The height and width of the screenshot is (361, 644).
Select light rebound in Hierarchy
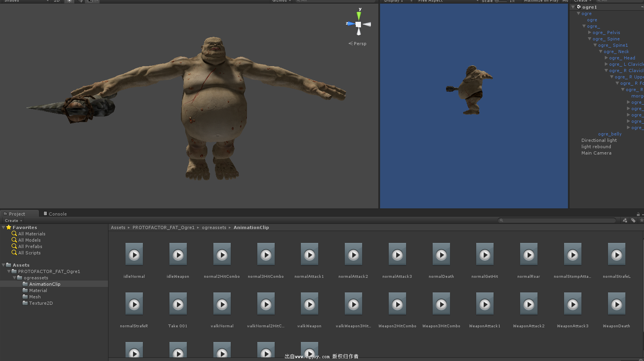click(x=596, y=147)
